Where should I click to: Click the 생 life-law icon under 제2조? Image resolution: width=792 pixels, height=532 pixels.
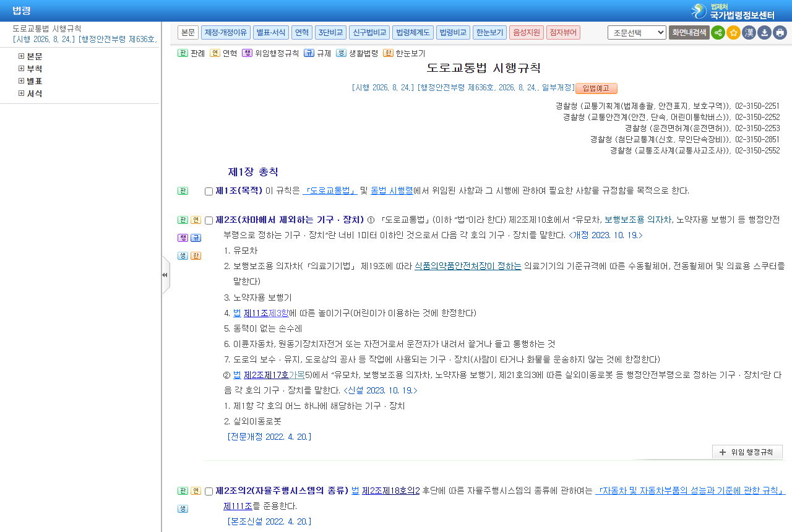tap(183, 255)
